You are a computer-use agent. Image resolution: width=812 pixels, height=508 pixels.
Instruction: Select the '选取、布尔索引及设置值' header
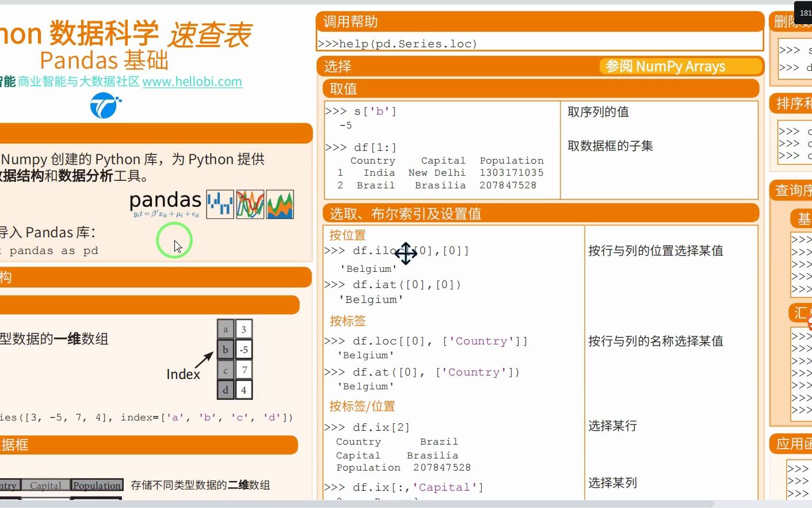(541, 214)
